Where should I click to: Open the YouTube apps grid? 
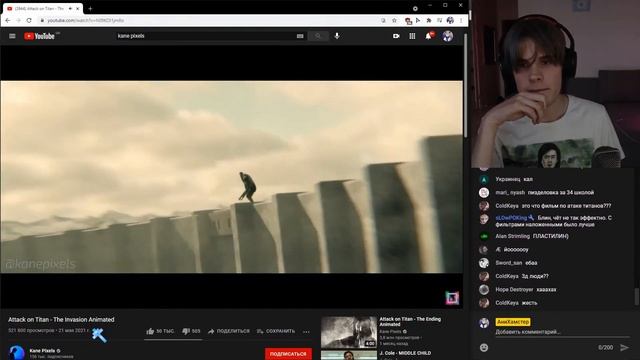(412, 36)
